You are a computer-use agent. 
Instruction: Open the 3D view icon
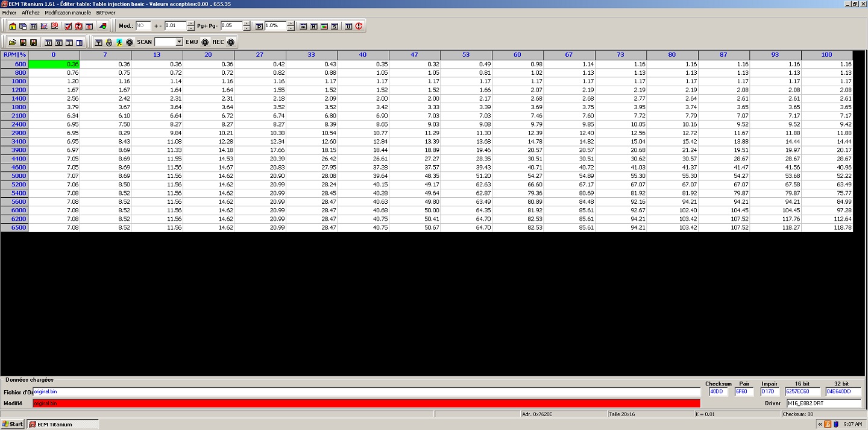coord(54,26)
